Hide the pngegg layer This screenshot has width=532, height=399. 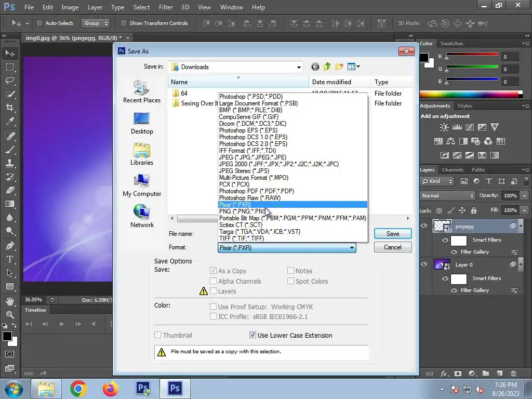[x=424, y=225]
